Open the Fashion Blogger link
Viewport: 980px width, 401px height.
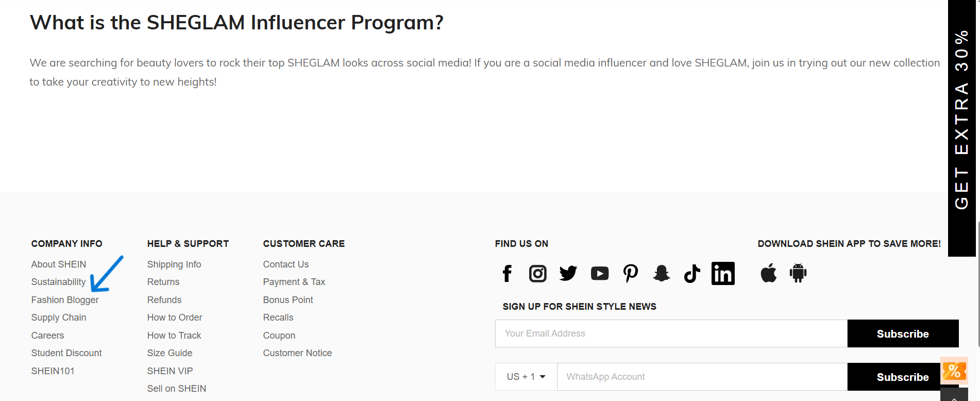(x=65, y=300)
